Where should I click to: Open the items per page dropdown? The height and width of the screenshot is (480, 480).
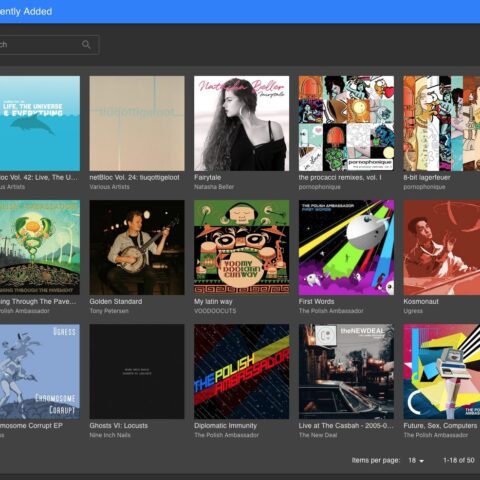[416, 460]
